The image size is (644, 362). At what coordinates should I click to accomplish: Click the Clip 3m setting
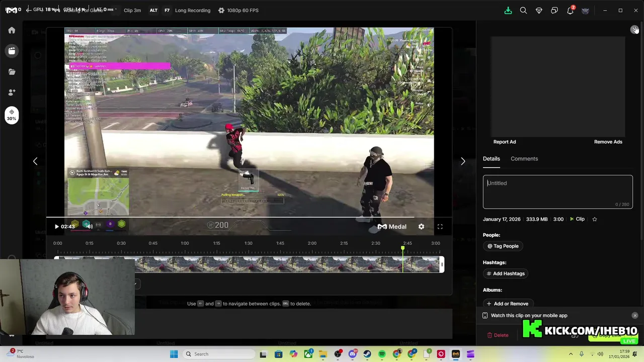[x=132, y=10]
